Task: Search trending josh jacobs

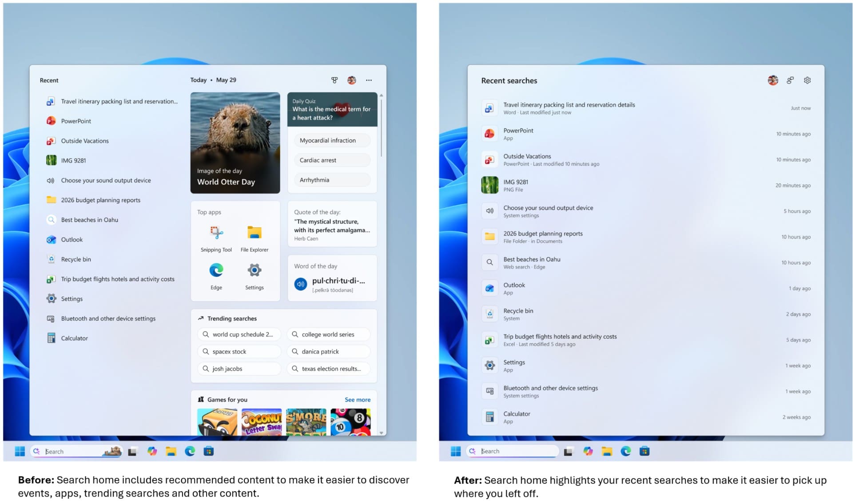Action: (x=239, y=369)
